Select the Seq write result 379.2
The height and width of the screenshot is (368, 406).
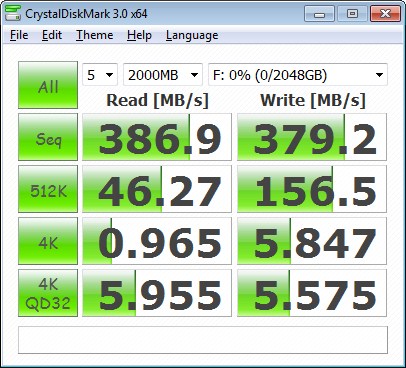point(312,137)
